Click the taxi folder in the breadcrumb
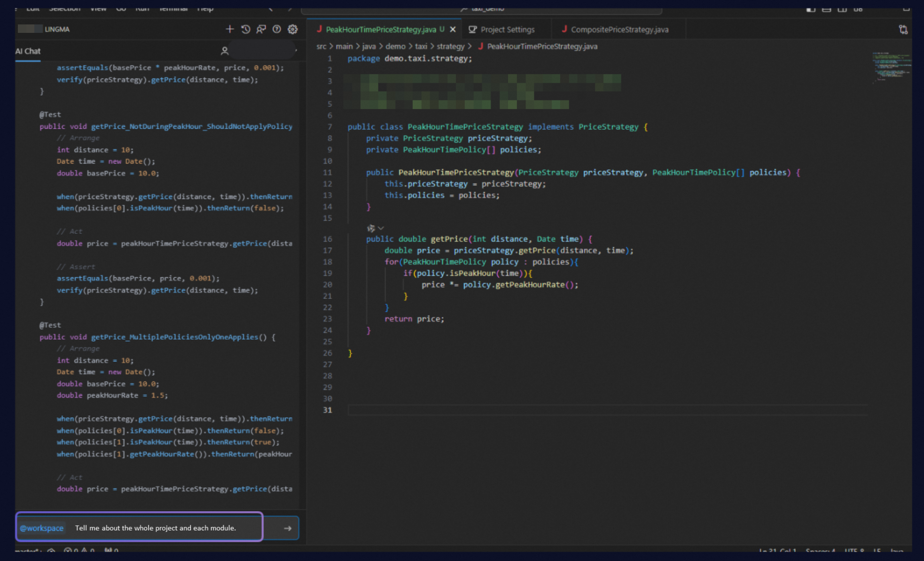The width and height of the screenshot is (924, 561). 421,47
